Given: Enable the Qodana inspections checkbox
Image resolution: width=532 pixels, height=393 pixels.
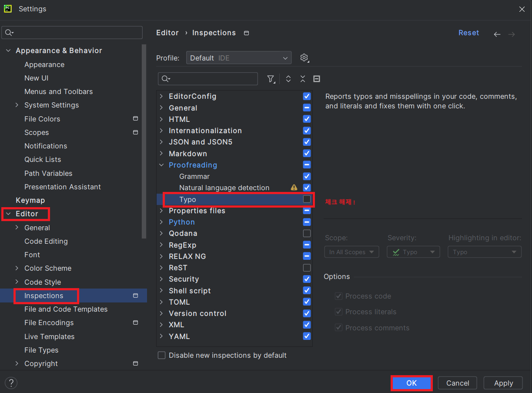Looking at the screenshot, I should point(307,233).
